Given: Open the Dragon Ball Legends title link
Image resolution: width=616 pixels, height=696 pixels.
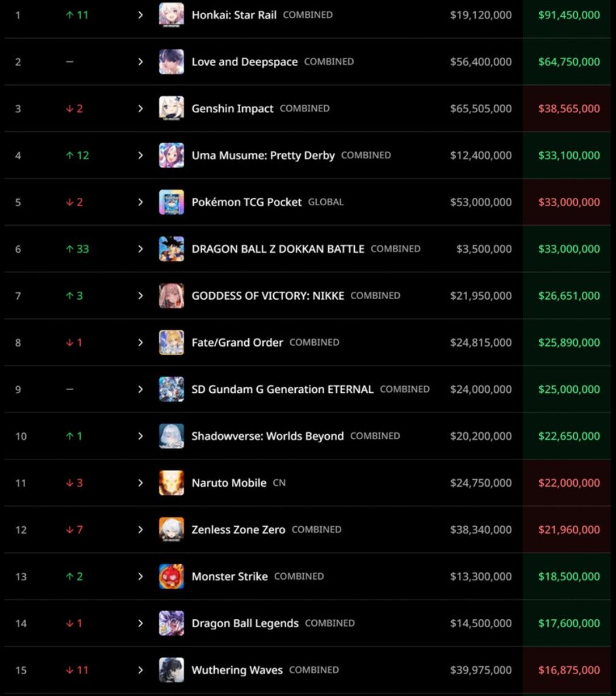Looking at the screenshot, I should (x=245, y=623).
